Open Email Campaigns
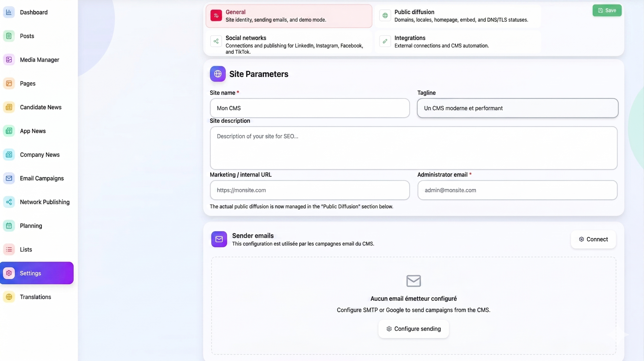This screenshot has height=361, width=644. (42, 178)
